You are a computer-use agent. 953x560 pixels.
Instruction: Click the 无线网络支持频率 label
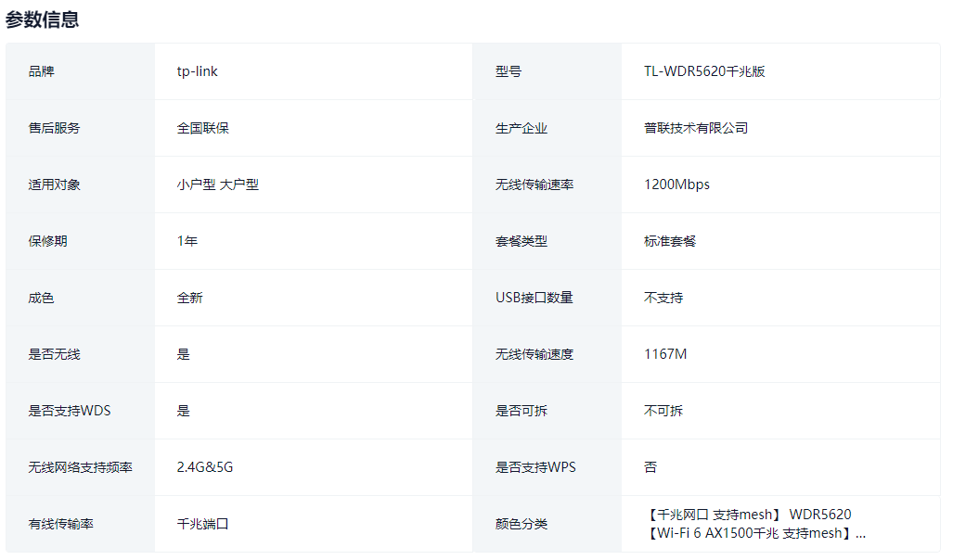[x=80, y=467]
